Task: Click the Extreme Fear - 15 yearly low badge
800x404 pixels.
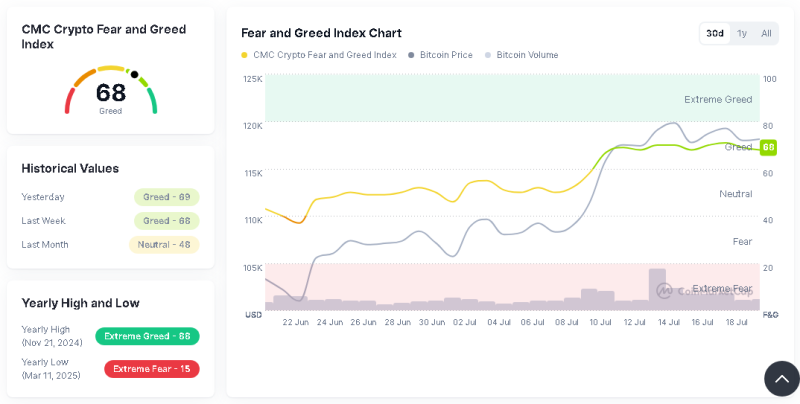Action: (x=152, y=369)
